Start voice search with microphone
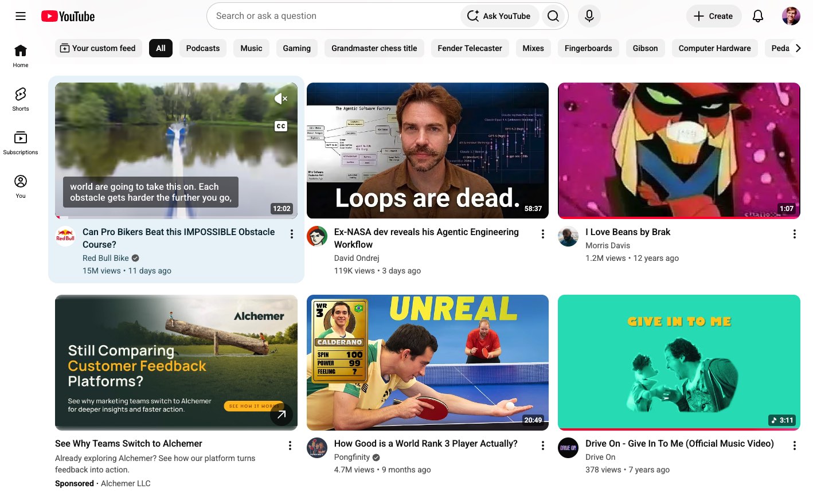 [x=589, y=16]
